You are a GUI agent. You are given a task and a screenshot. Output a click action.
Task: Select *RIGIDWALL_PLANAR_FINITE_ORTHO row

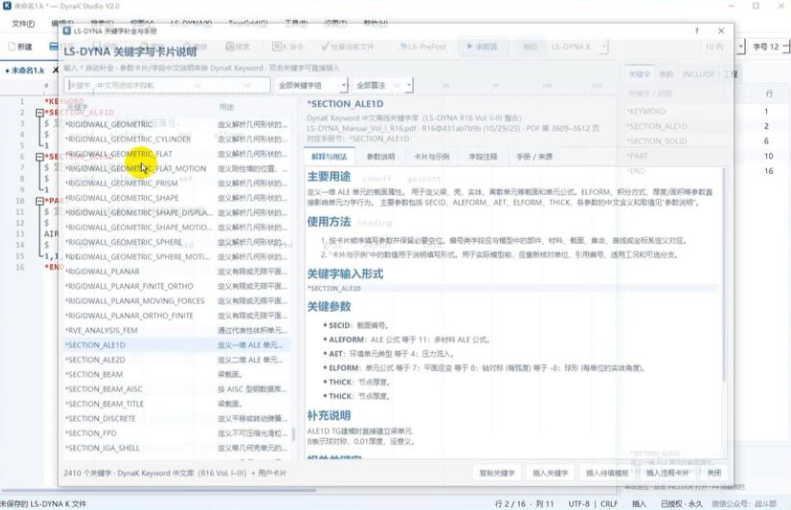tap(176, 286)
